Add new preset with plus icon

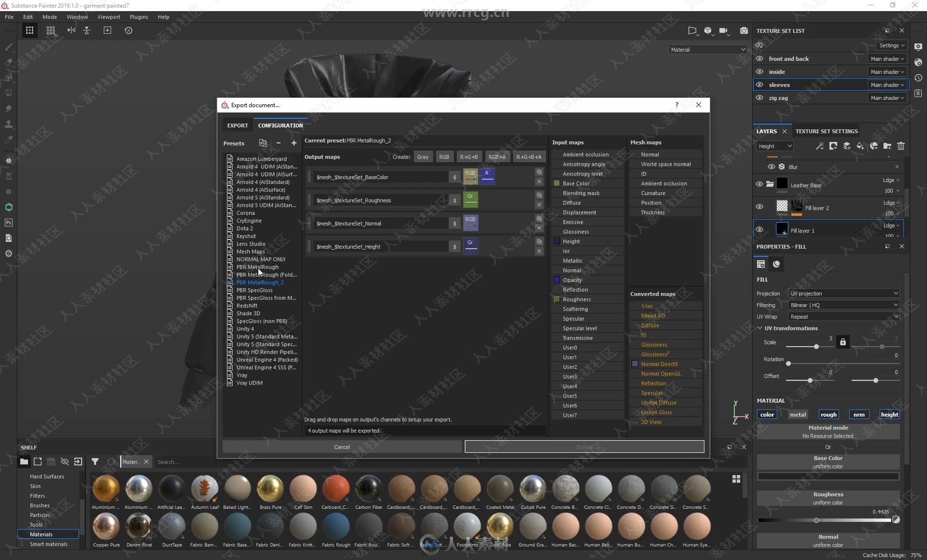294,143
